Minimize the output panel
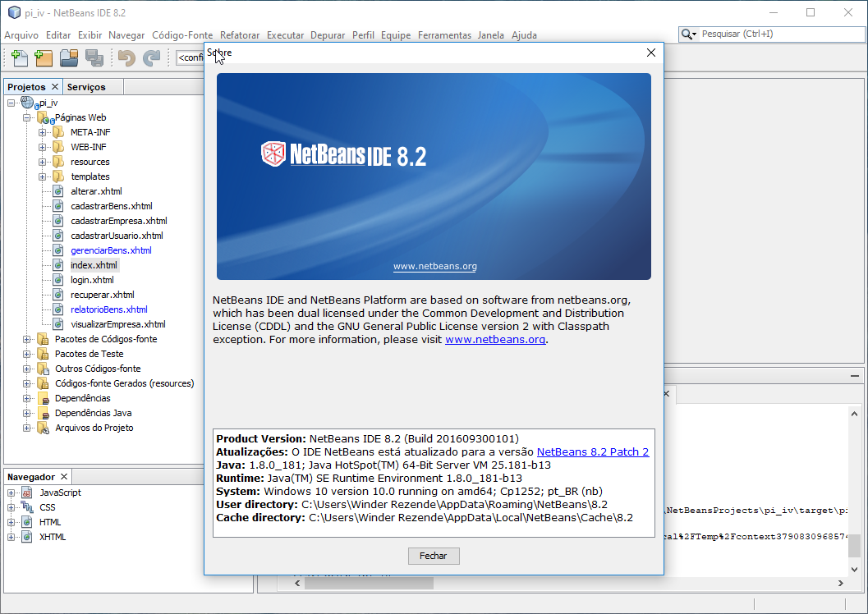The height and width of the screenshot is (614, 868). tap(855, 376)
